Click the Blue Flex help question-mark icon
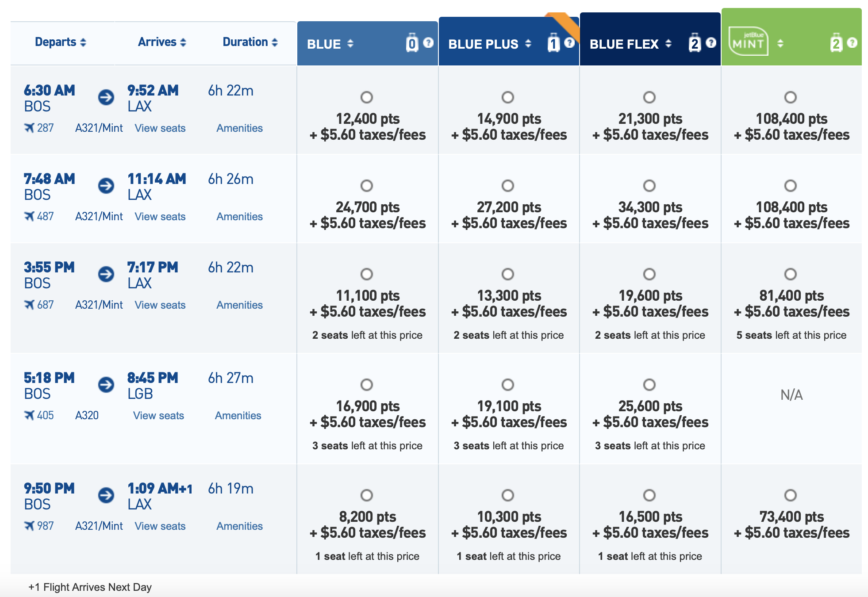The image size is (868, 597). 711,42
